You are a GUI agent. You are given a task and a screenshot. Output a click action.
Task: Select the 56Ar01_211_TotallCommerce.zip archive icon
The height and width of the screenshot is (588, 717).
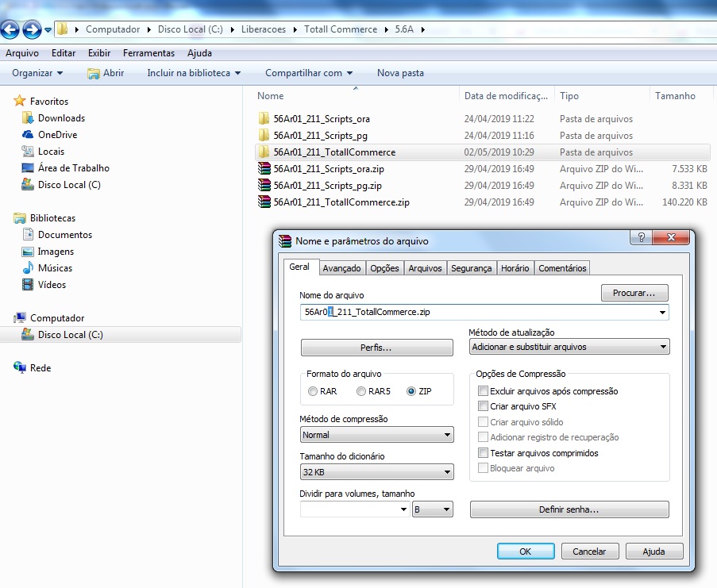pyautogui.click(x=264, y=202)
